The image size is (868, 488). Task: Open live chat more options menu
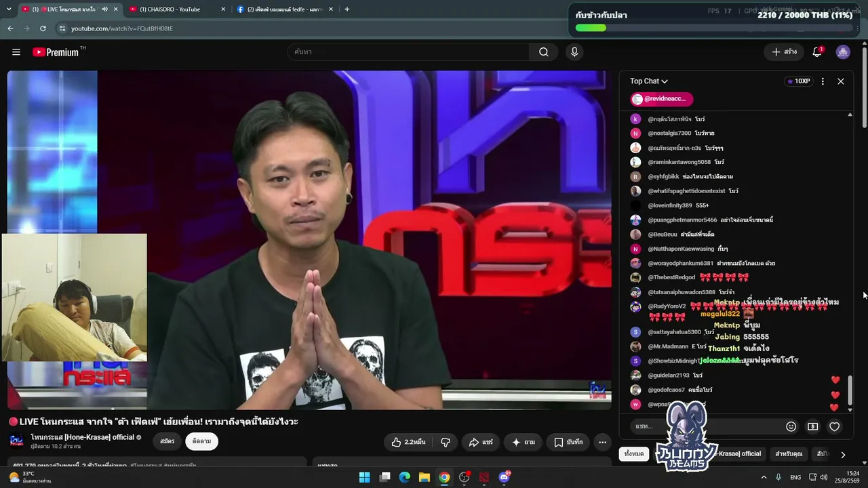(x=823, y=81)
